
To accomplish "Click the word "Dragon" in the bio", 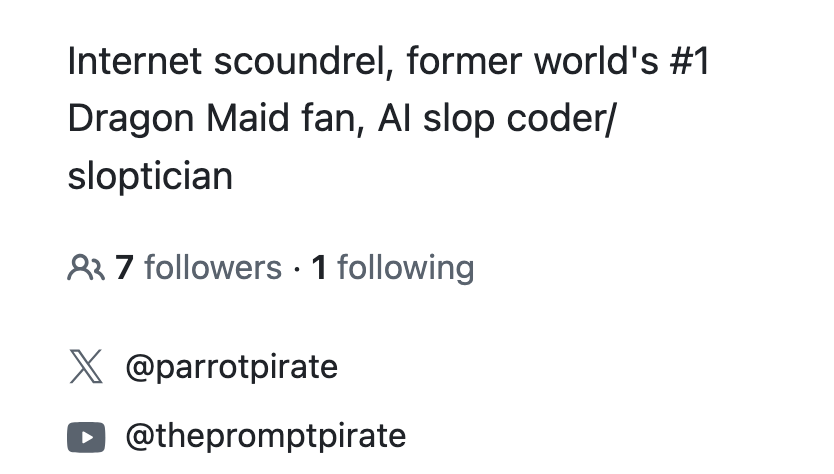I will (129, 120).
